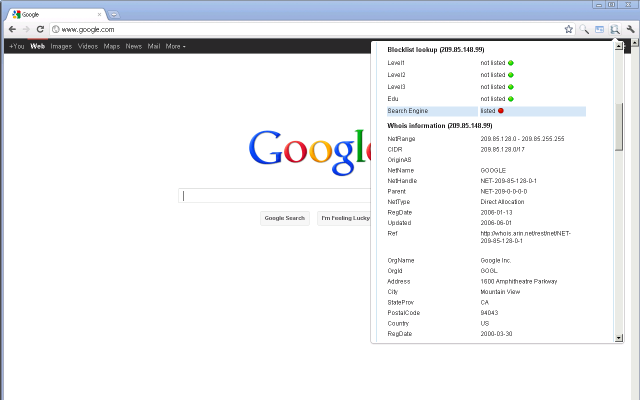The image size is (640, 400).
Task: Click the Whois information heading
Action: coord(440,126)
